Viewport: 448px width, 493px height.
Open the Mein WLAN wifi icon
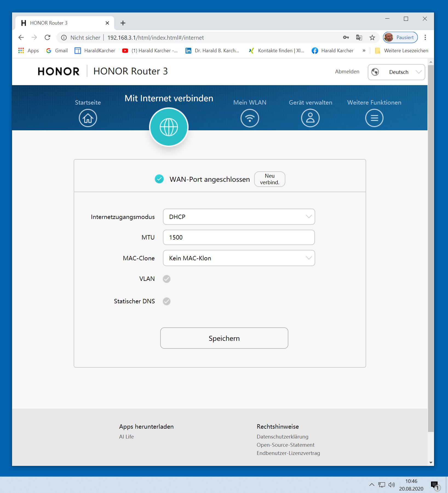[x=250, y=118]
